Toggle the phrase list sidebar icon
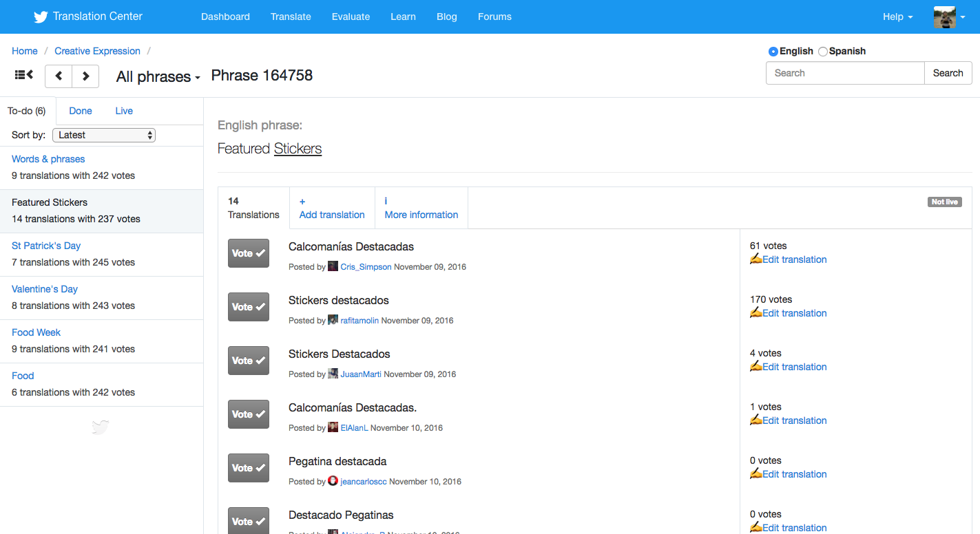Viewport: 980px width, 534px height. pos(24,75)
